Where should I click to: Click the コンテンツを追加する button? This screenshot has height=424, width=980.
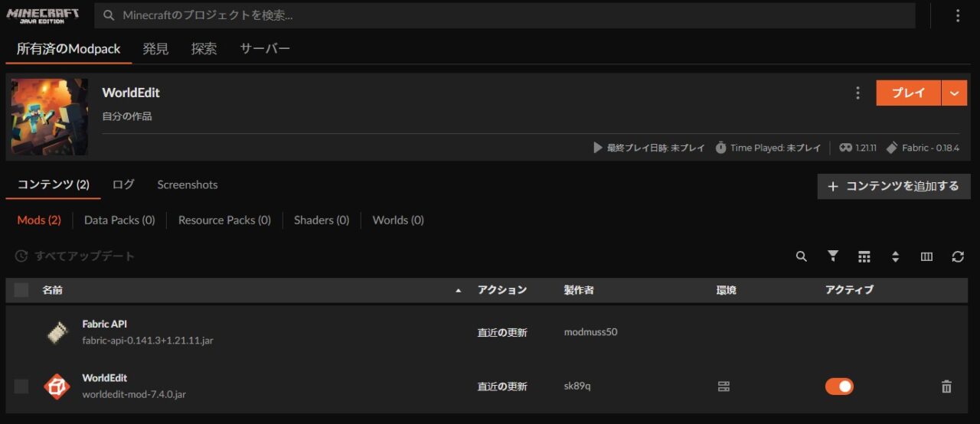tap(893, 186)
